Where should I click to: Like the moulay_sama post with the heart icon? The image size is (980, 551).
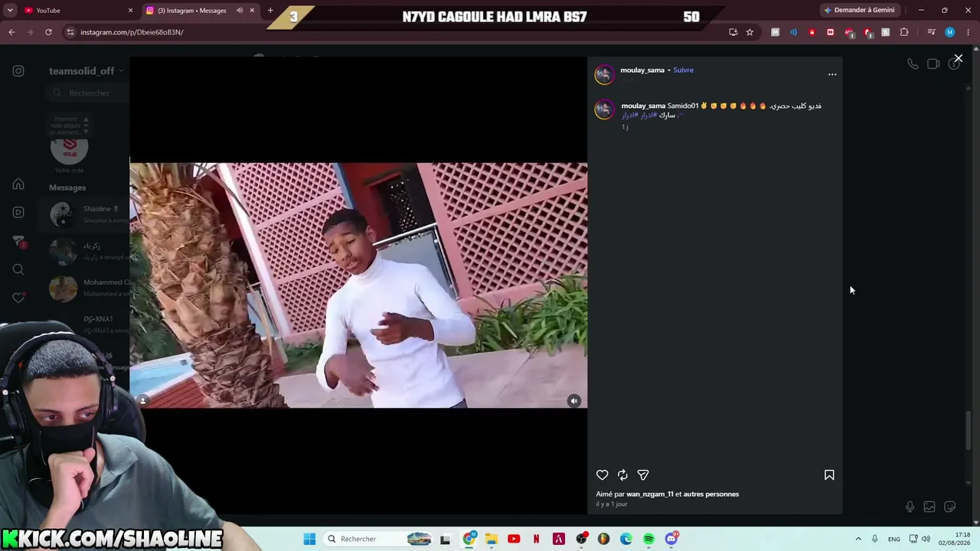pyautogui.click(x=603, y=475)
